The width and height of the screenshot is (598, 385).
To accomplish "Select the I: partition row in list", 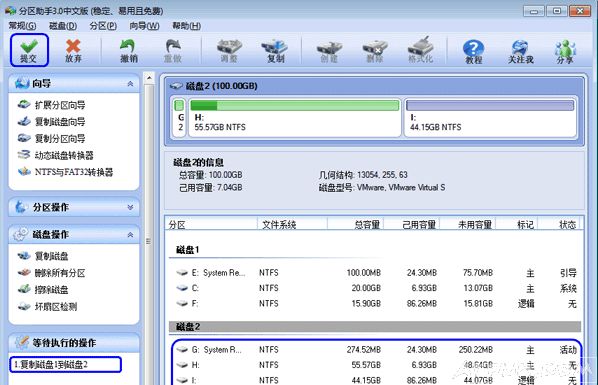I will coord(376,380).
